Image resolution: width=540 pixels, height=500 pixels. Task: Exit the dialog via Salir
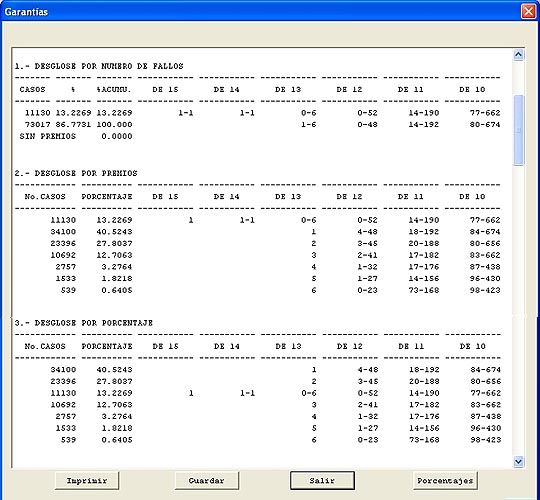(x=322, y=480)
